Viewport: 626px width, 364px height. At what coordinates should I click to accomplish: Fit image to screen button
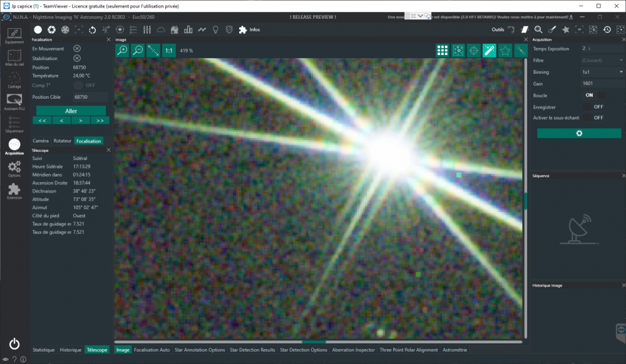(153, 51)
